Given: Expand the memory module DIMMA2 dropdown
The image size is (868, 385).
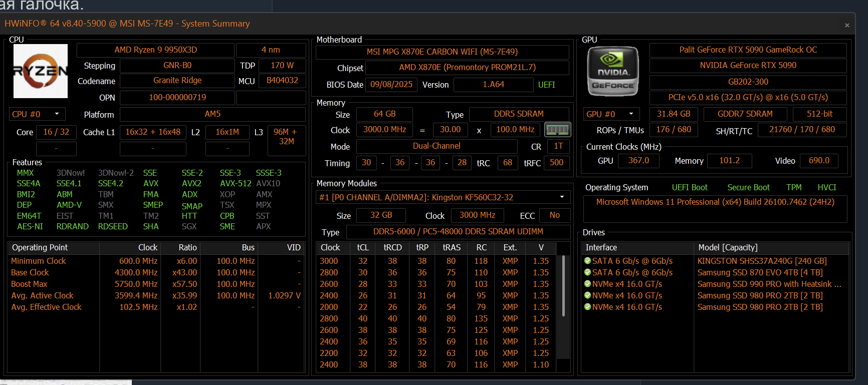Looking at the screenshot, I should [443, 197].
